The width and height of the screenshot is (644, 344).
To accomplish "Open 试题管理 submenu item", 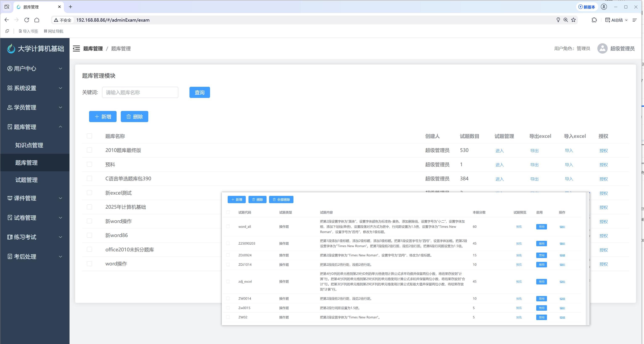I will tap(26, 180).
